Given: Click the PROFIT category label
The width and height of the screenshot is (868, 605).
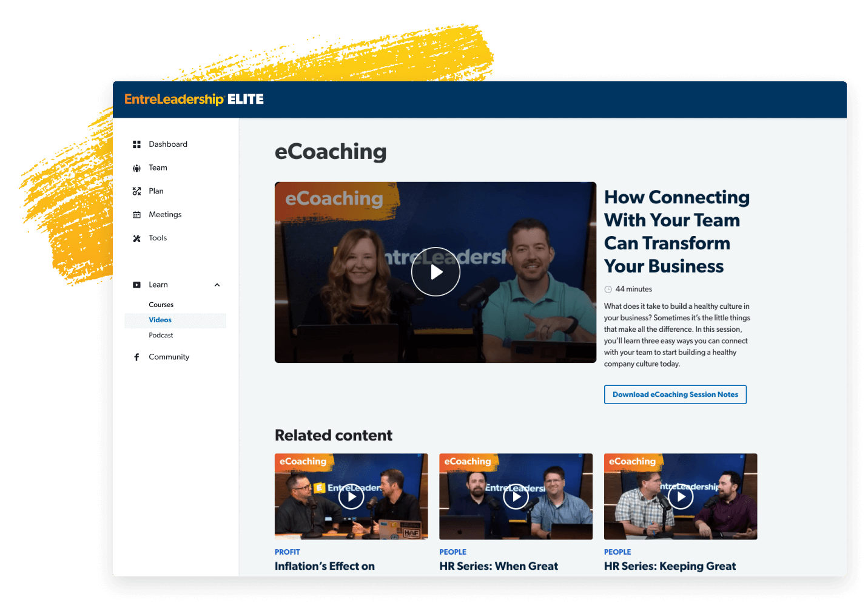Looking at the screenshot, I should [x=288, y=552].
